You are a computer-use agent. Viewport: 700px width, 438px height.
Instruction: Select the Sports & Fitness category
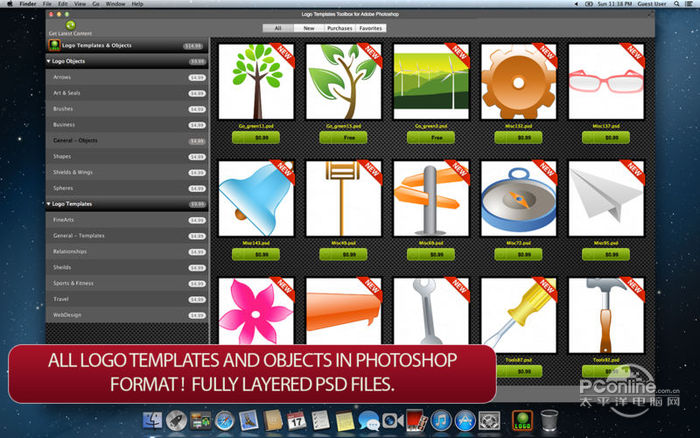click(x=127, y=283)
